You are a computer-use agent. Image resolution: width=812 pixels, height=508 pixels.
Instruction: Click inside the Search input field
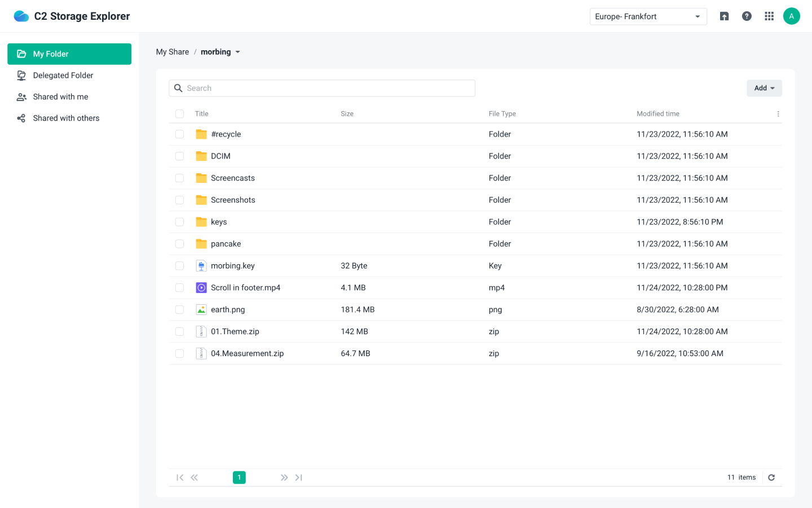321,88
